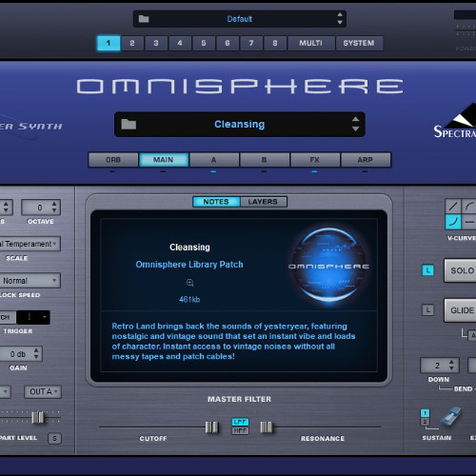Click the Master Filter Resonance slider handle
This screenshot has width=476, height=476.
click(x=267, y=427)
